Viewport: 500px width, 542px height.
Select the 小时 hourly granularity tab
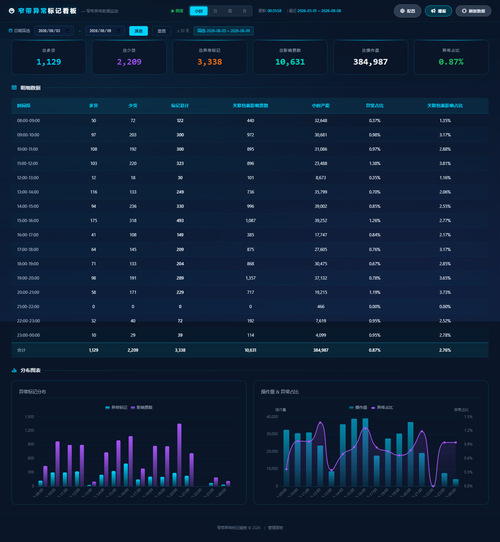pyautogui.click(x=198, y=11)
